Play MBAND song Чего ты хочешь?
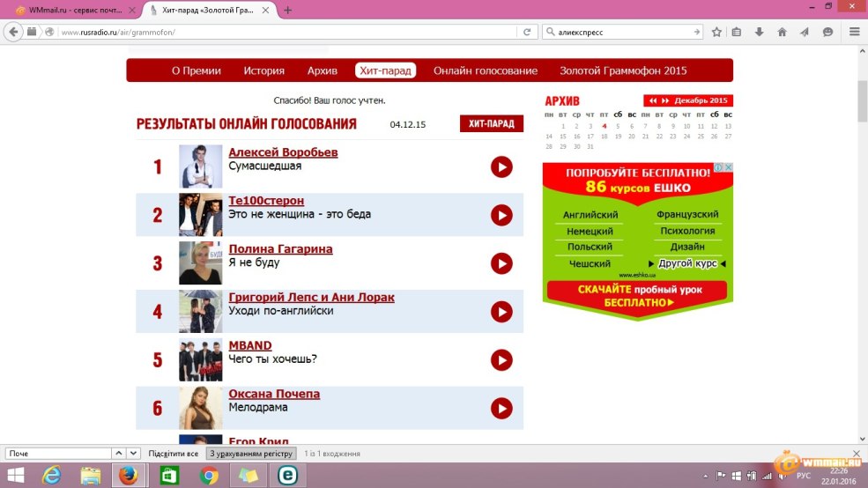The width and height of the screenshot is (868, 488). click(x=501, y=360)
